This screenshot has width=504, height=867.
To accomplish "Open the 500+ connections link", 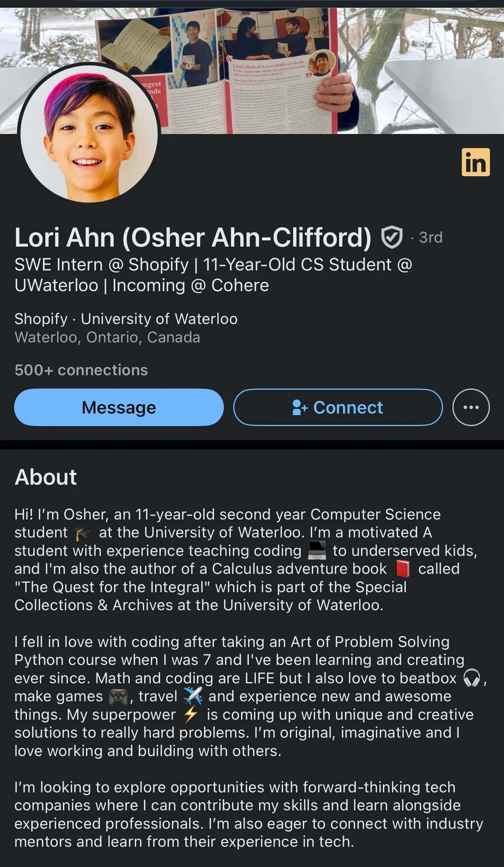I will tap(81, 370).
